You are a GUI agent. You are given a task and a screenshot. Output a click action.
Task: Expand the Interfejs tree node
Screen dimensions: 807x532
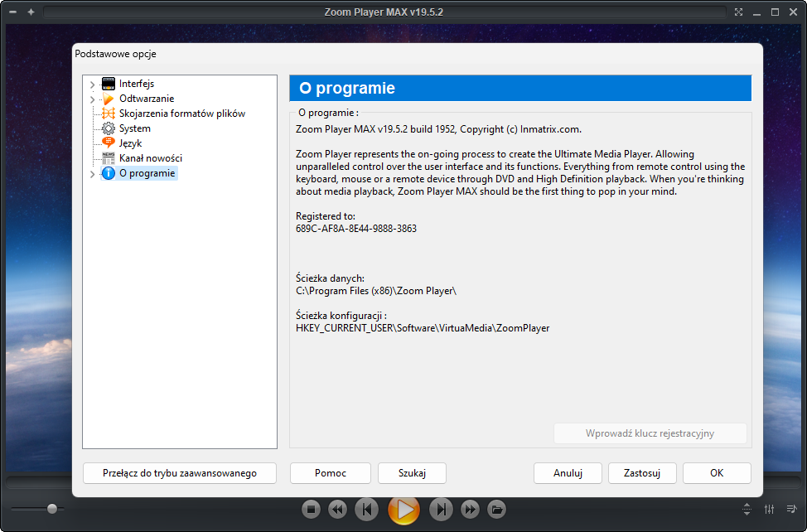pyautogui.click(x=92, y=84)
